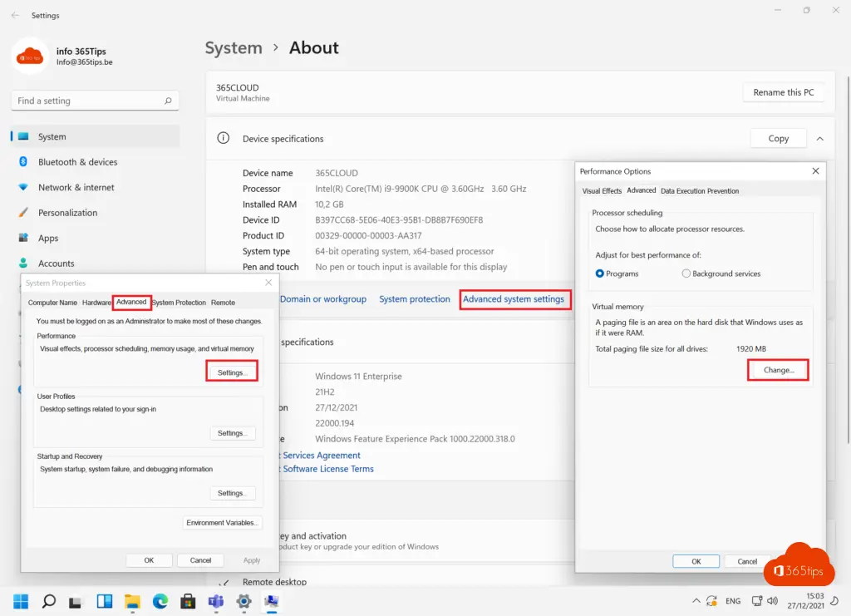Click System in the breadcrumb
The width and height of the screenshot is (851, 616).
click(234, 47)
